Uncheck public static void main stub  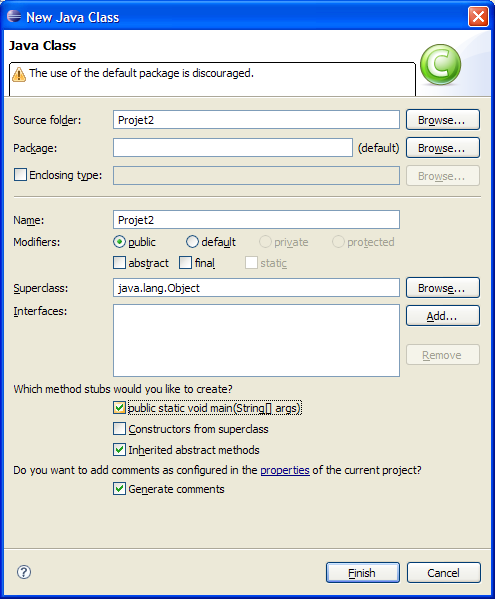pos(119,408)
